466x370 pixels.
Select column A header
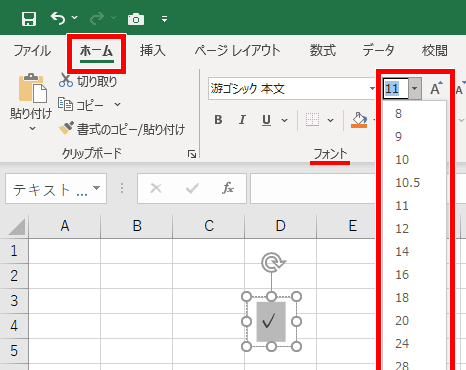click(65, 226)
